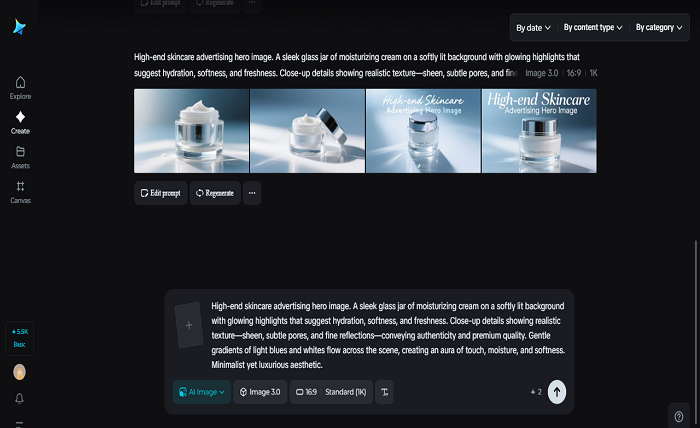Image resolution: width=700 pixels, height=428 pixels.
Task: Open the AI Image type dropdown
Action: pos(202,392)
